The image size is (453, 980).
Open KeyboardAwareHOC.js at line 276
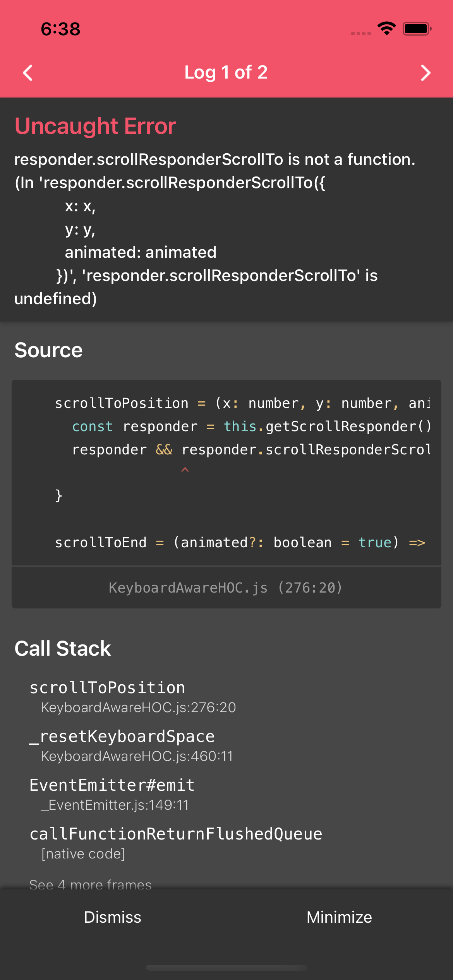point(226,588)
